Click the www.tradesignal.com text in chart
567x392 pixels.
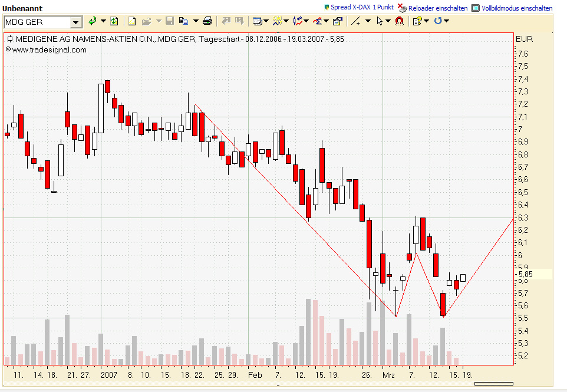(x=49, y=50)
